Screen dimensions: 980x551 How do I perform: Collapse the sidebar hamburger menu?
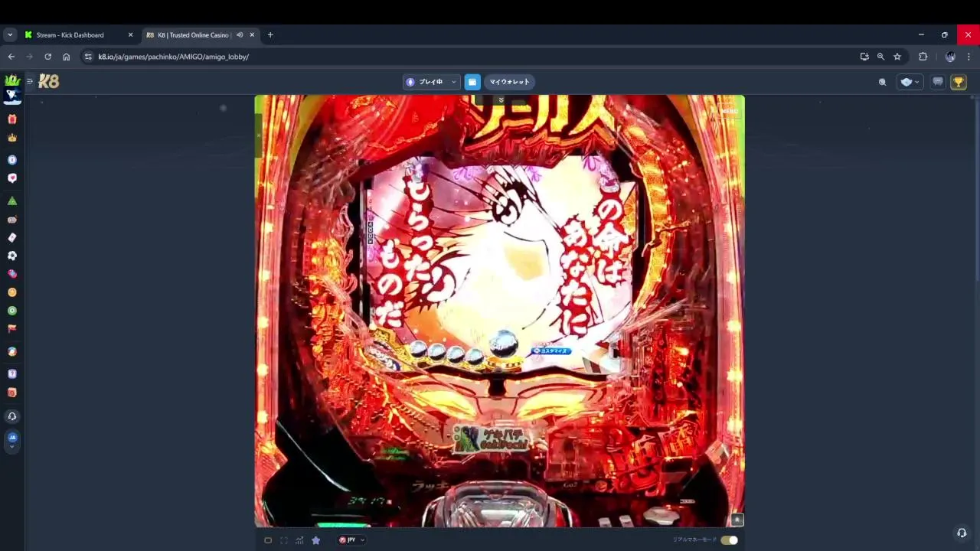30,81
